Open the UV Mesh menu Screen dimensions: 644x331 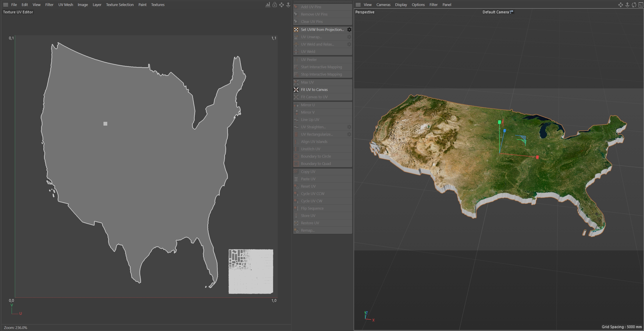(65, 5)
